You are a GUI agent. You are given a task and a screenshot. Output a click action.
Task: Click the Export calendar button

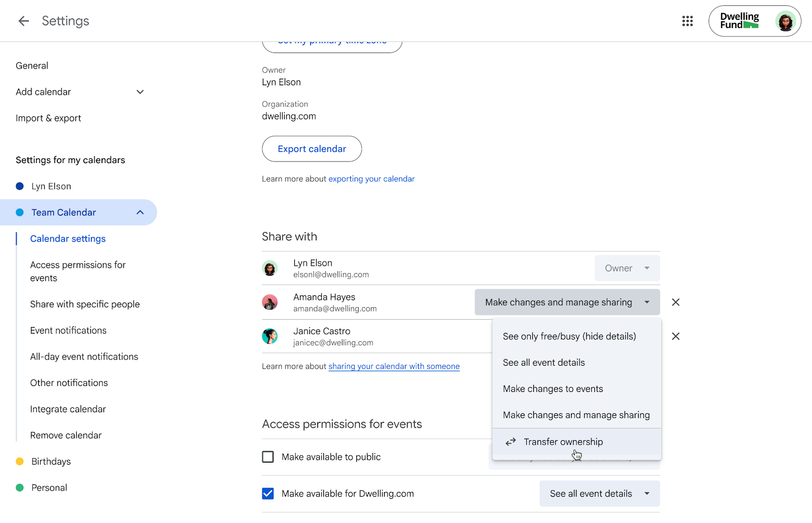point(312,149)
